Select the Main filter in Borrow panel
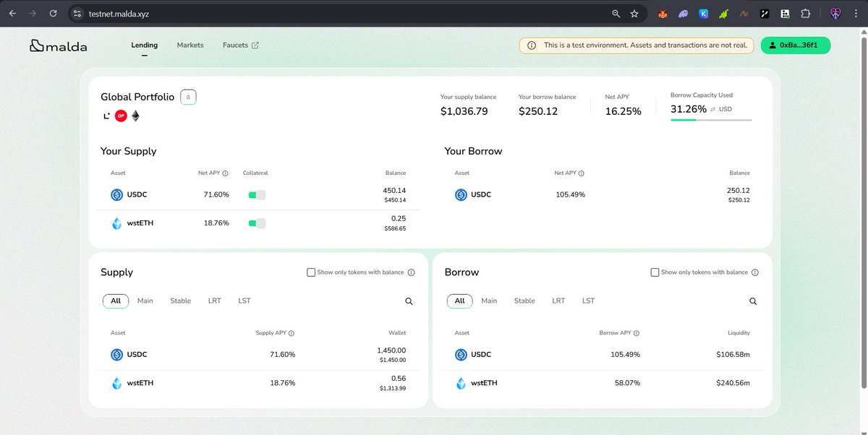This screenshot has width=868, height=435. click(x=490, y=301)
